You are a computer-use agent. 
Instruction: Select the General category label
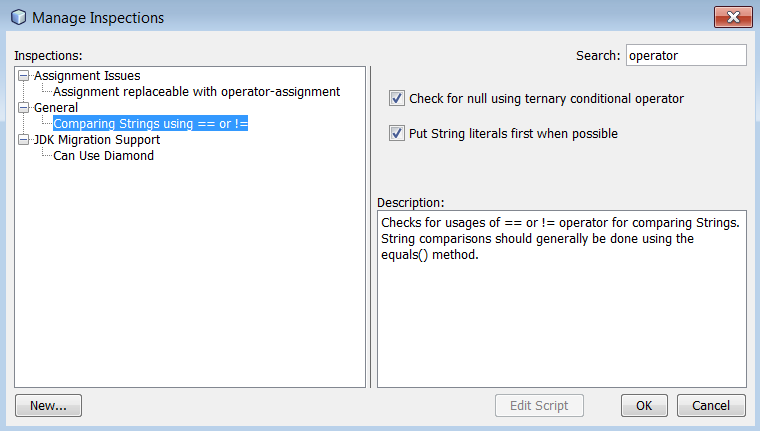56,107
